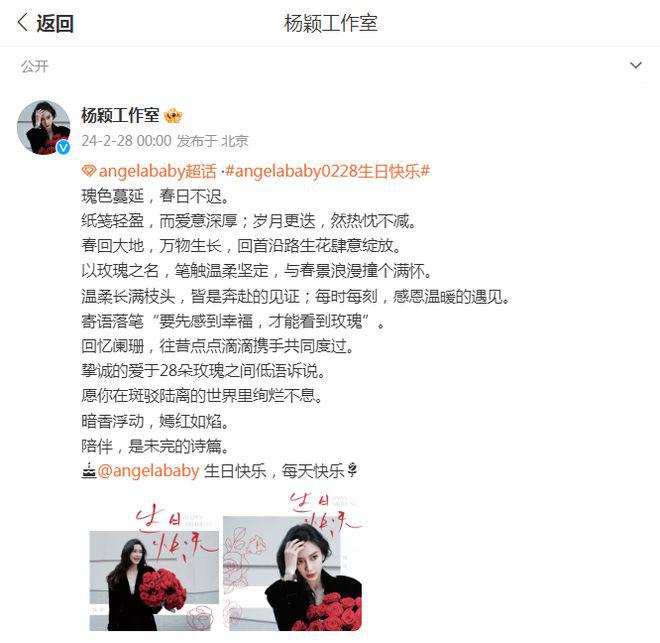This screenshot has height=643, width=660.
Task: Open the 杨颖工作室 username link in the post
Action: coord(120,116)
